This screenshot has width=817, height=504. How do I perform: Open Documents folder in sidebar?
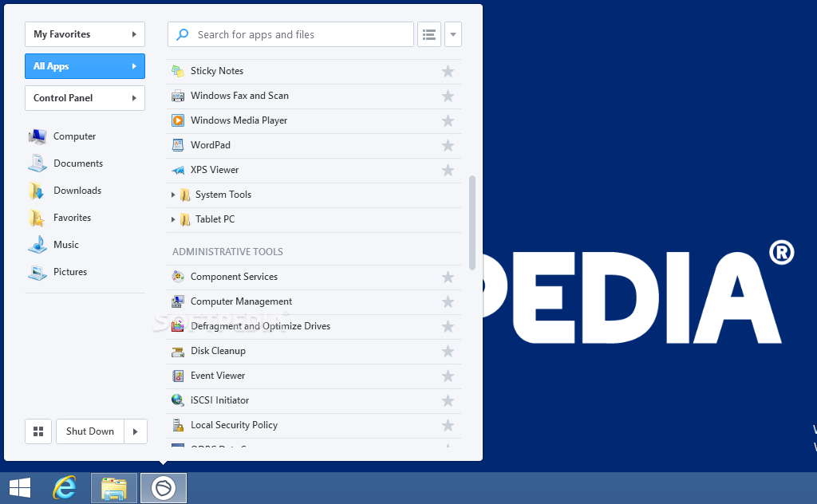[x=65, y=163]
